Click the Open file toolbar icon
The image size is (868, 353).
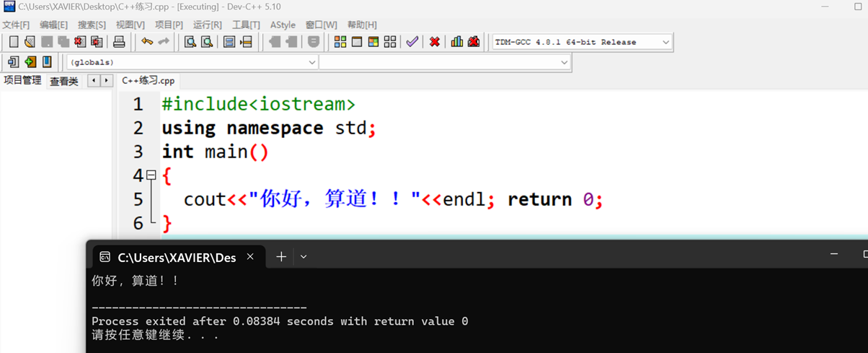30,42
